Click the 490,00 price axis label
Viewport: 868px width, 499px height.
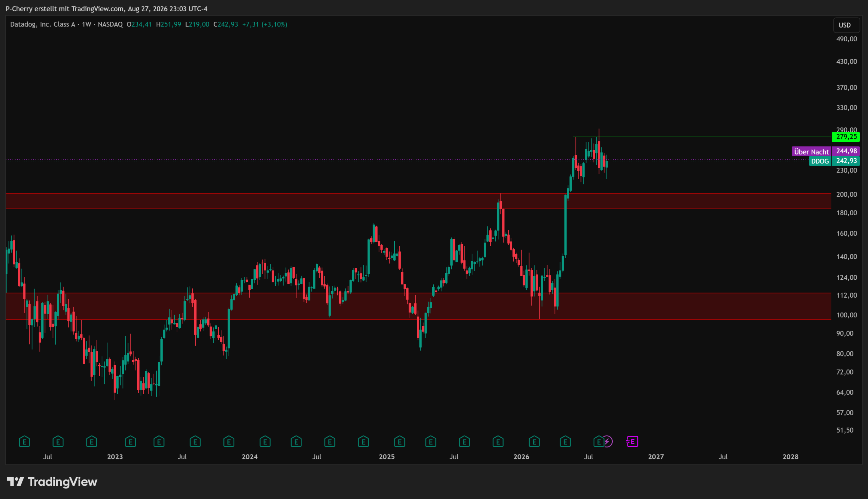[x=846, y=39]
